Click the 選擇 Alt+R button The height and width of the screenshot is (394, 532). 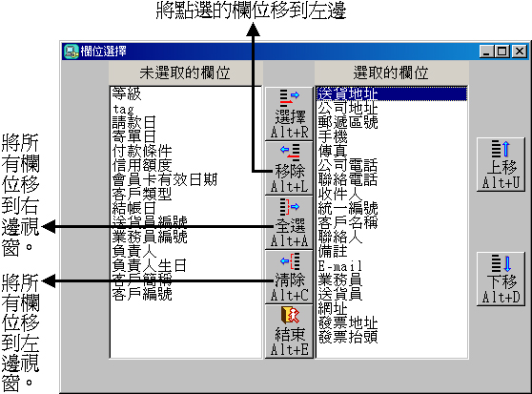point(289,114)
